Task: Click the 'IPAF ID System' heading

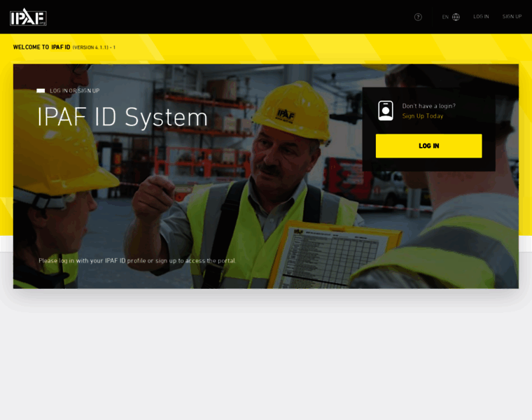Action: pyautogui.click(x=122, y=118)
